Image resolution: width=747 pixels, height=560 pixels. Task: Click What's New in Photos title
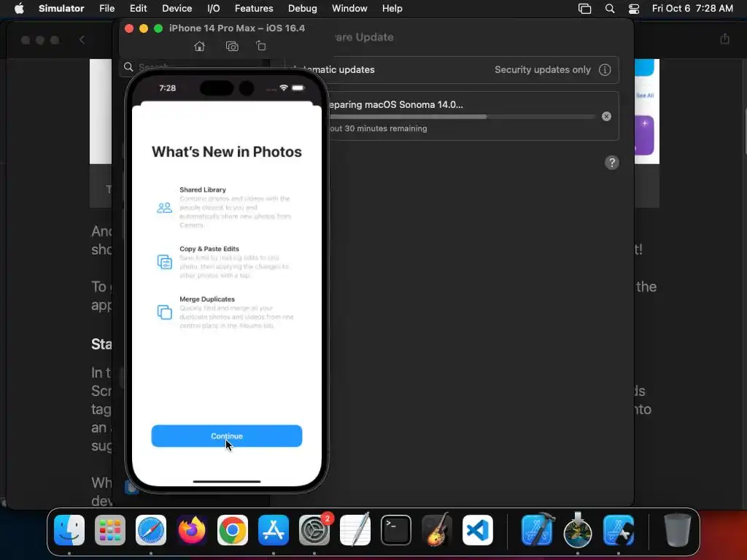[x=227, y=152]
